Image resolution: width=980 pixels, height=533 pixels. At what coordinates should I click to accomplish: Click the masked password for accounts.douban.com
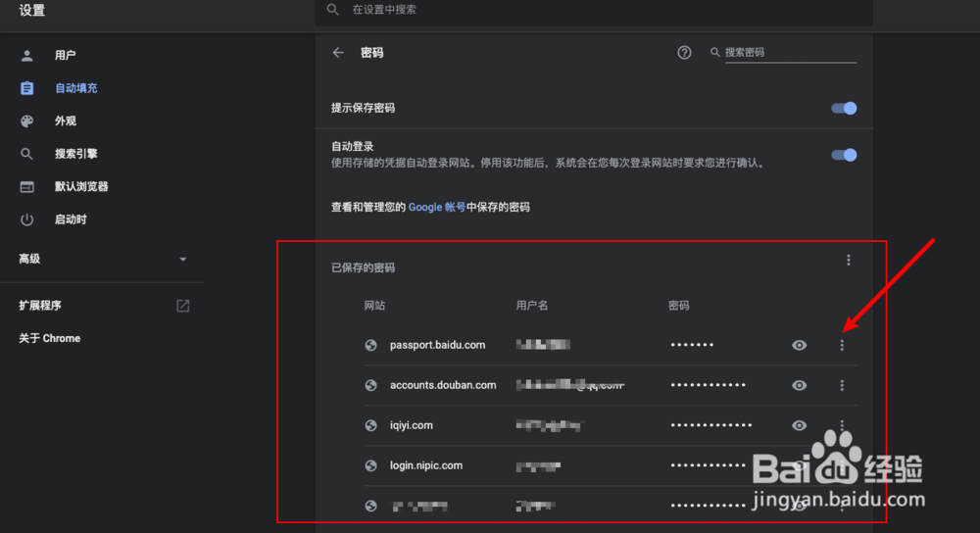709,385
